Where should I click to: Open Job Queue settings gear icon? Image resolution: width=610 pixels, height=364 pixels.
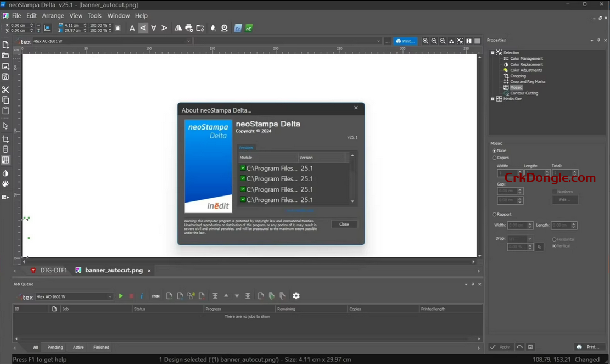(296, 296)
